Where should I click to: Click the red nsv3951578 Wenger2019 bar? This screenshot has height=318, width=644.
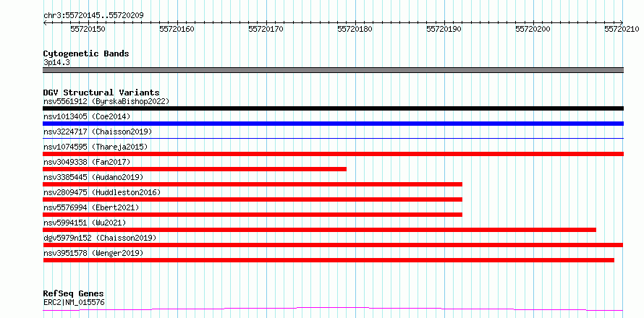(x=329, y=260)
